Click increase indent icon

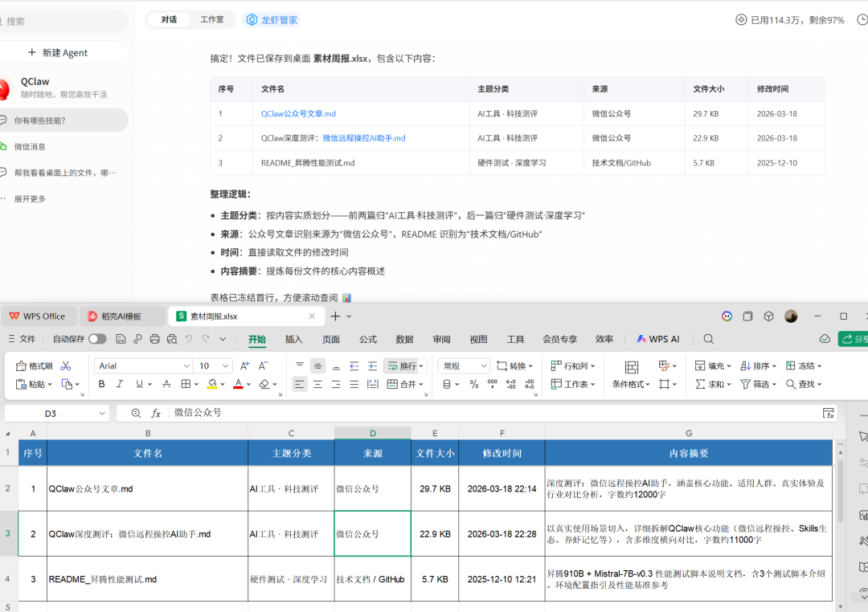(x=373, y=365)
